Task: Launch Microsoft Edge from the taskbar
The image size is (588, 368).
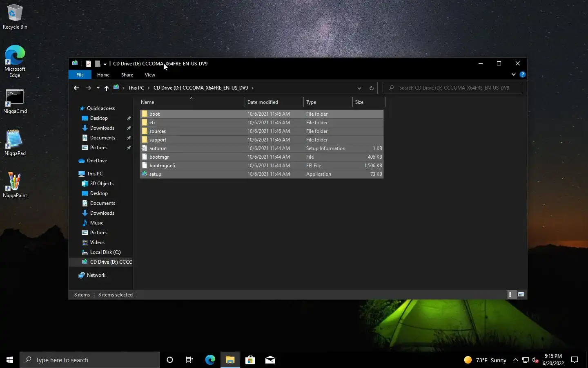Action: pyautogui.click(x=210, y=360)
